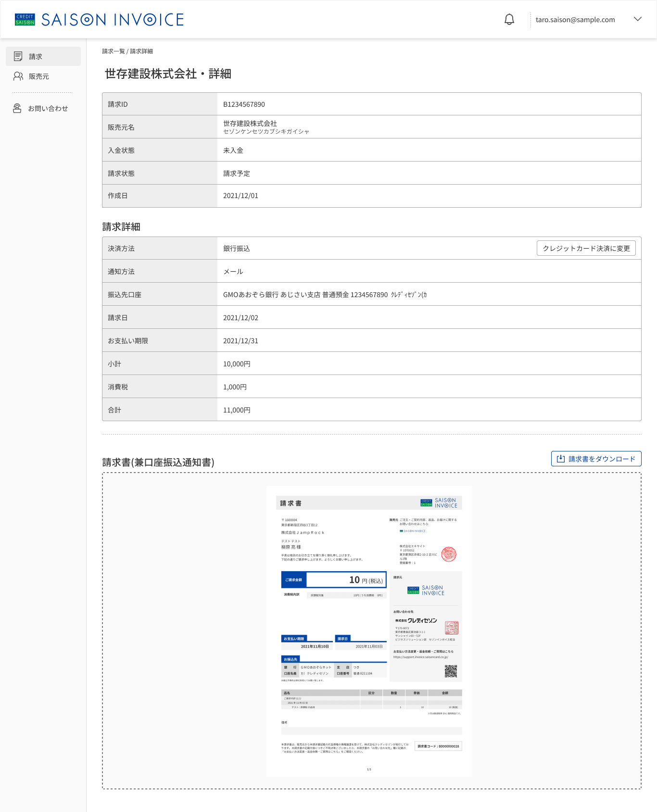Click the SAISON INVOICE header title
Screen dimensions: 657x812
pos(113,20)
